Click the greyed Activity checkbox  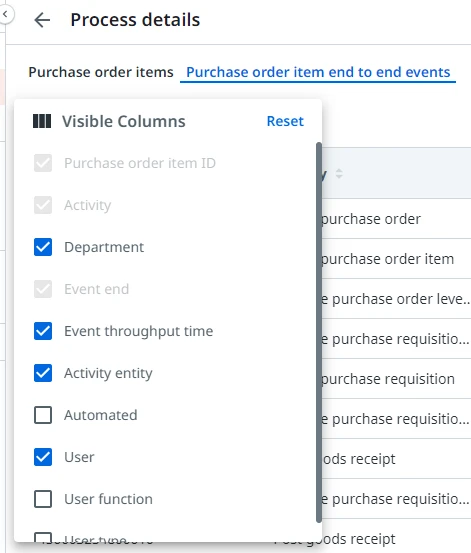[43, 205]
